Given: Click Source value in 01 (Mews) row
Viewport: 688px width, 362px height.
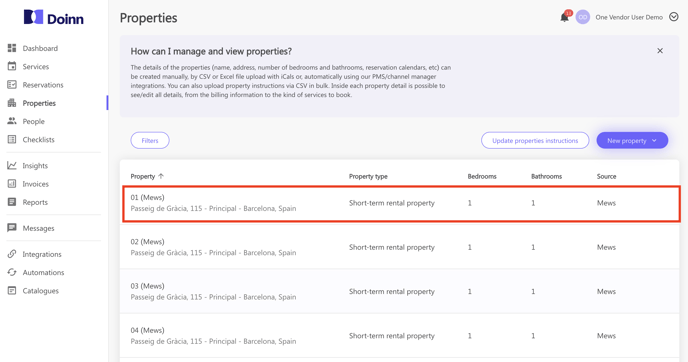Looking at the screenshot, I should (x=606, y=203).
